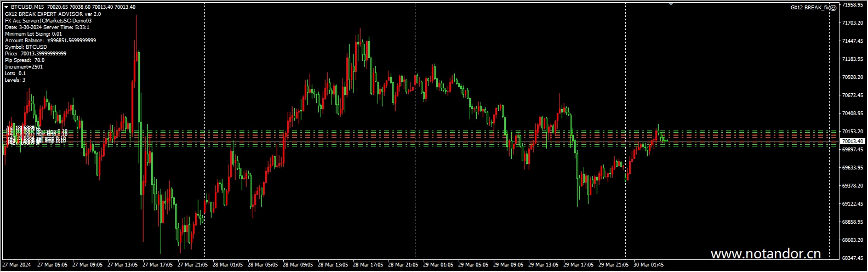868x272 pixels.
Task: Click the smiley face Expert Advisor icon
Action: [x=833, y=8]
